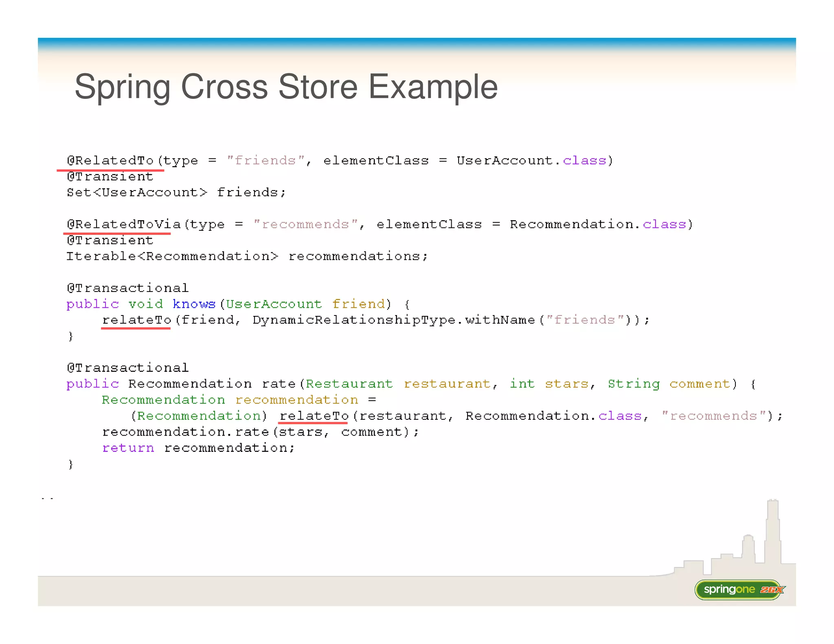Click 'return recommendation;' statement
The image size is (834, 644).
(198, 448)
